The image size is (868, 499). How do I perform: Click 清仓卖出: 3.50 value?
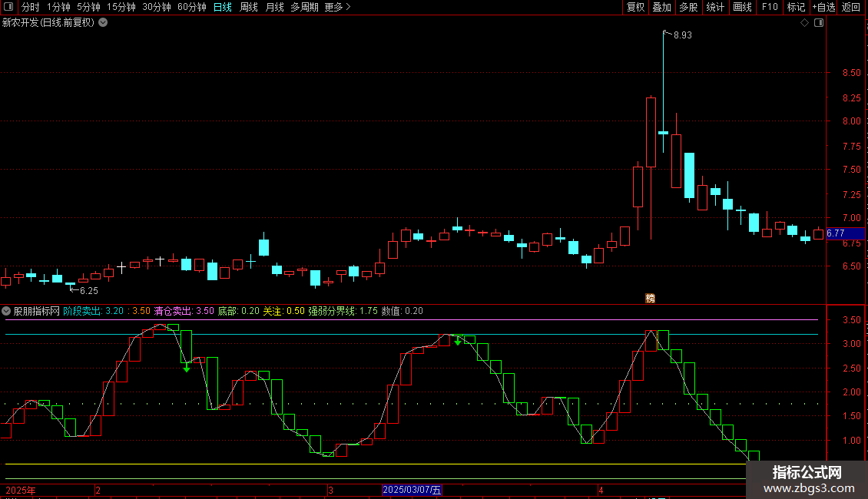184,311
